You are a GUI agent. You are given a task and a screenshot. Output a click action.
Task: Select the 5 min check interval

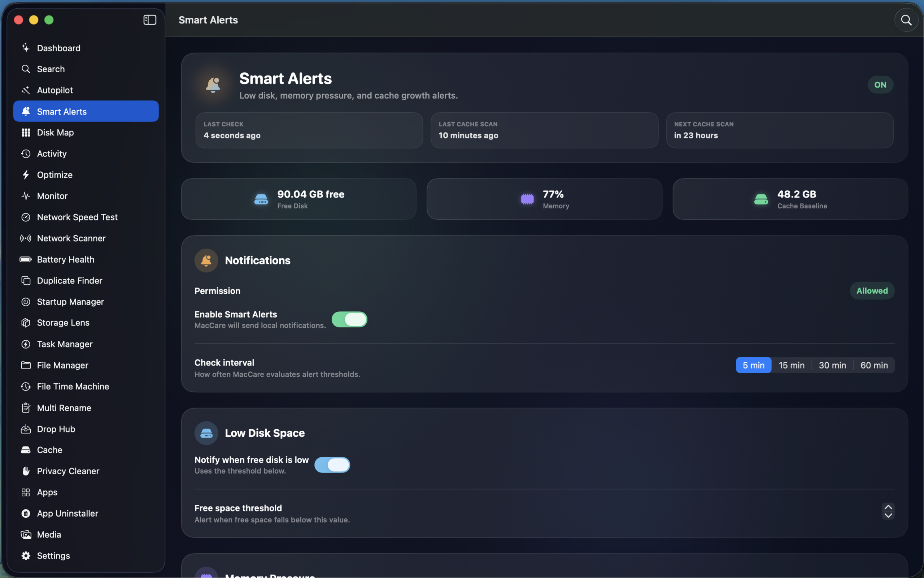tap(753, 366)
